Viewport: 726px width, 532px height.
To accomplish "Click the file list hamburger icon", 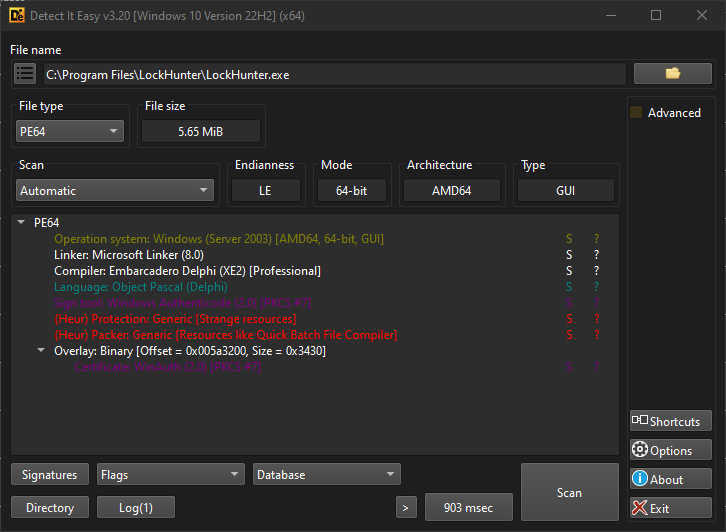I will (26, 74).
